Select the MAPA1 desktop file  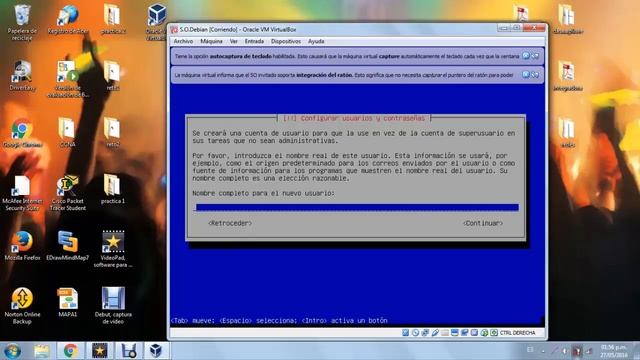tap(67, 302)
